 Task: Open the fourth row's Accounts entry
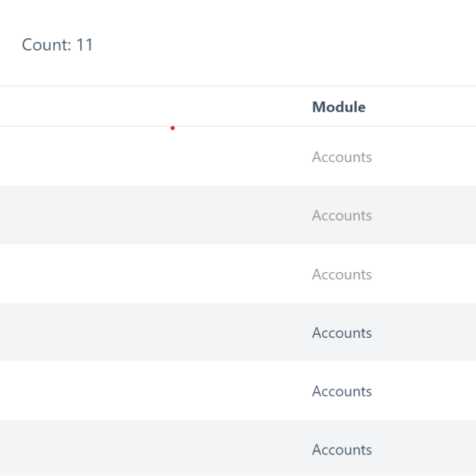click(342, 333)
